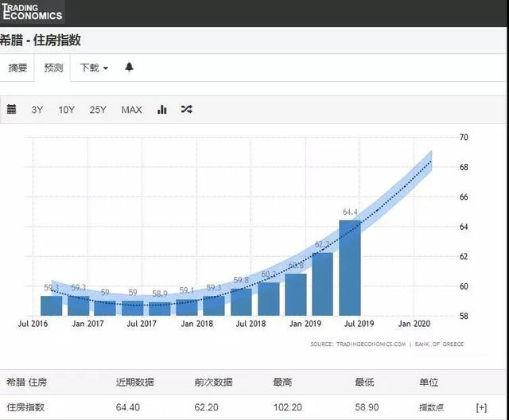The width and height of the screenshot is (509, 420).
Task: Click the bar chart type icon
Action: coord(162,110)
